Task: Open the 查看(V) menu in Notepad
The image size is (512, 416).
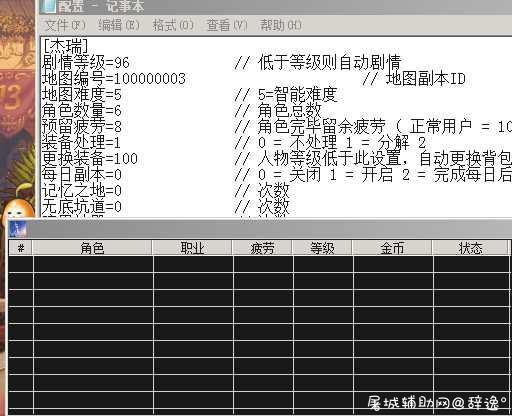Action: (227, 25)
